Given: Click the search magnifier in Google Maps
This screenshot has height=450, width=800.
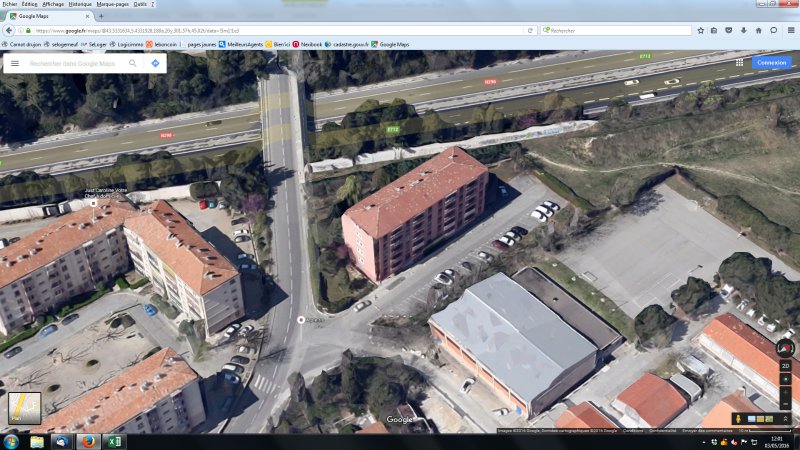Looking at the screenshot, I should (133, 63).
